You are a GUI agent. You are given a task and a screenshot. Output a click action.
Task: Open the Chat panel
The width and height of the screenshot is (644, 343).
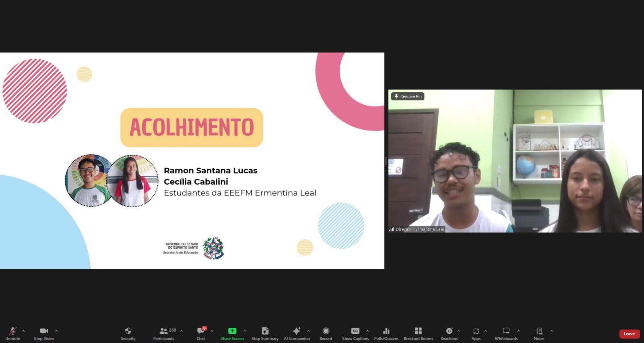coord(200,334)
